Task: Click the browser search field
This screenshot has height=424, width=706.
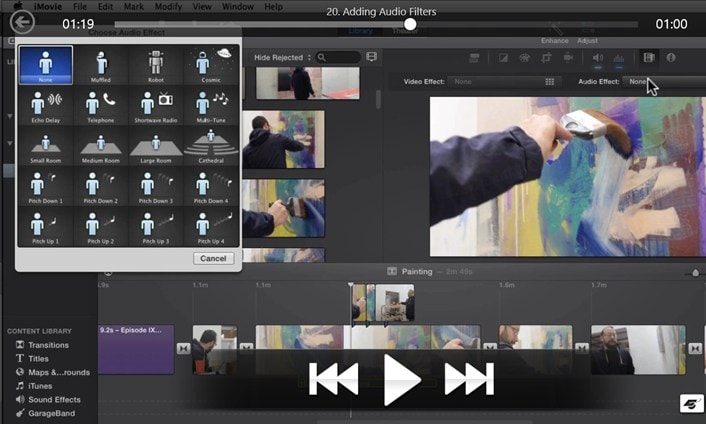Action: coord(339,57)
